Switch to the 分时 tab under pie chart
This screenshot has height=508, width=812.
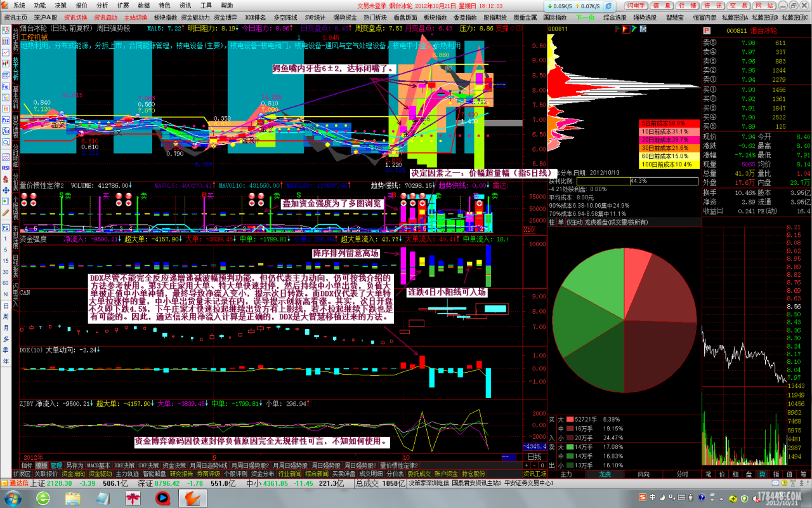pos(682,474)
